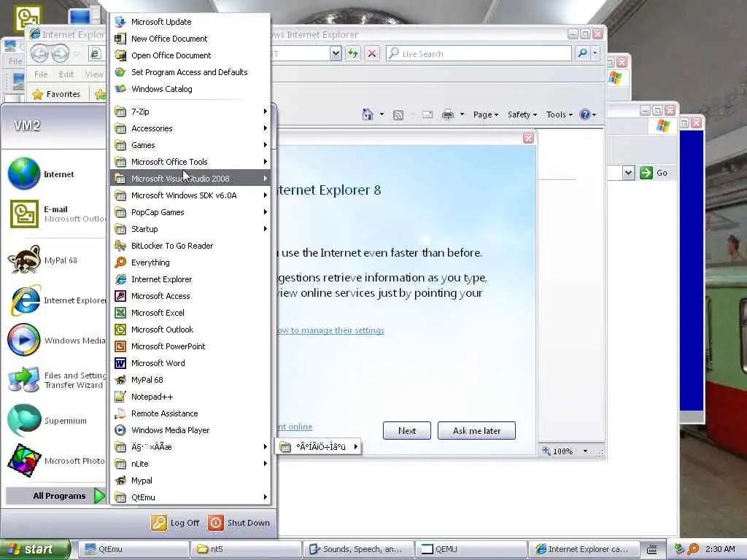This screenshot has height=560, width=747.
Task: Click the Next button in IE8 setup
Action: (407, 430)
